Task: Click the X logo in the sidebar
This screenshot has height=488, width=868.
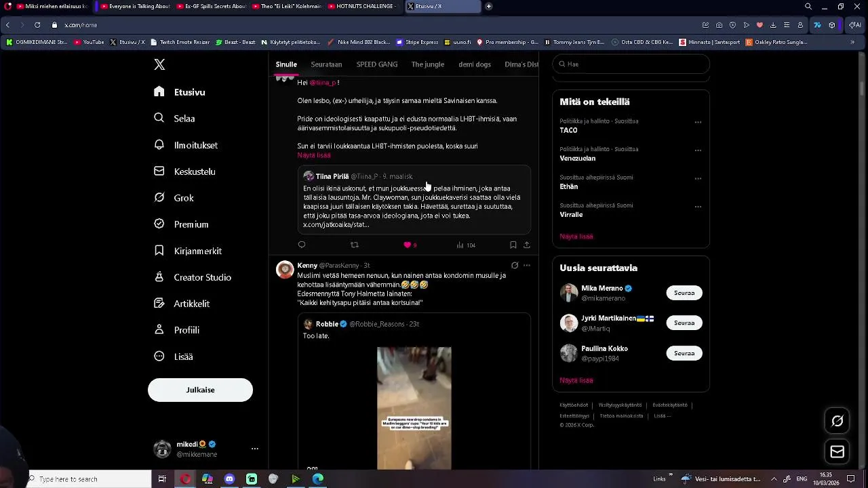Action: (x=159, y=64)
